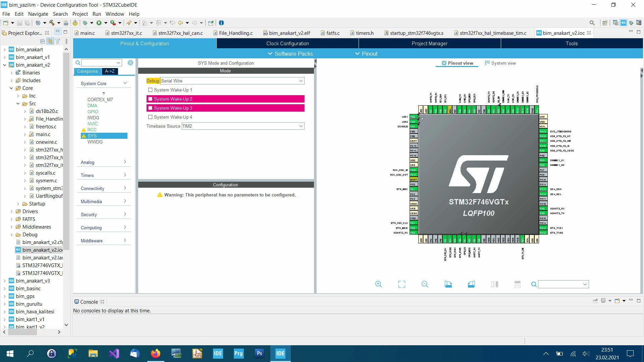
Task: Click the Project Explorer filter icon
Action: coord(58,41)
